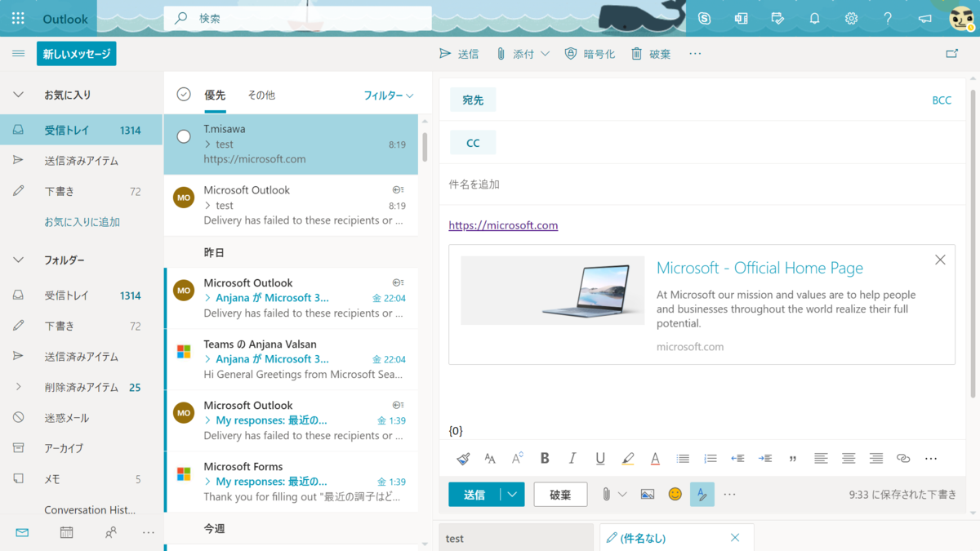Toggle the formatting options button
Screen dimensions: 980x551
[x=702, y=494]
